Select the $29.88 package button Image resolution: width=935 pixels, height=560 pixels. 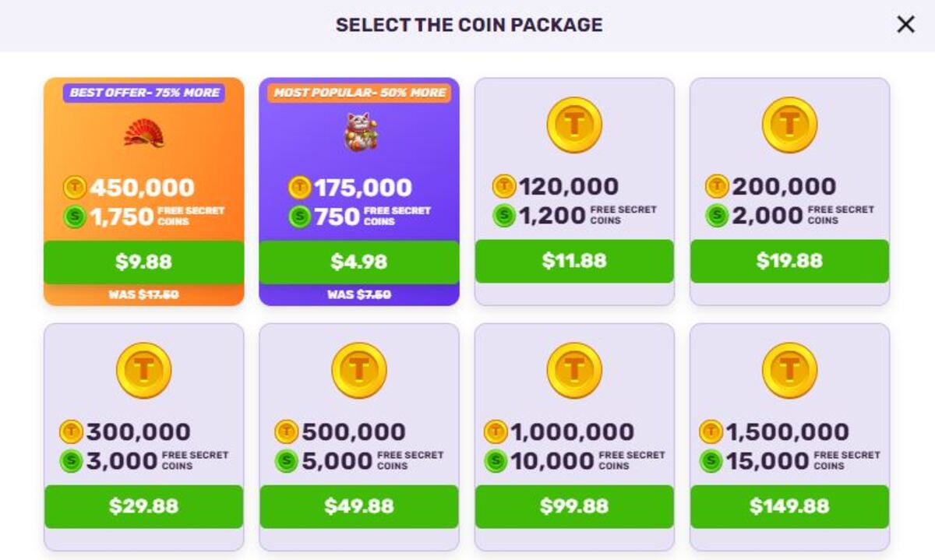pyautogui.click(x=143, y=506)
